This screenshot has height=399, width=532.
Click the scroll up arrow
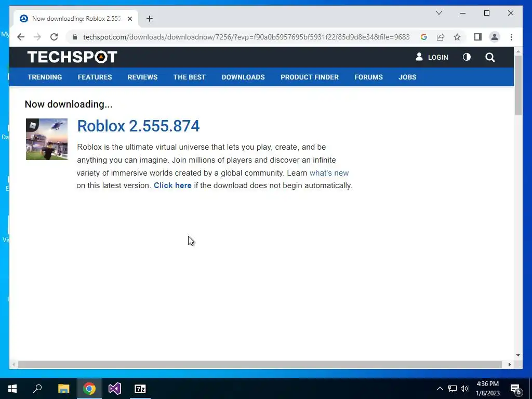coord(518,51)
